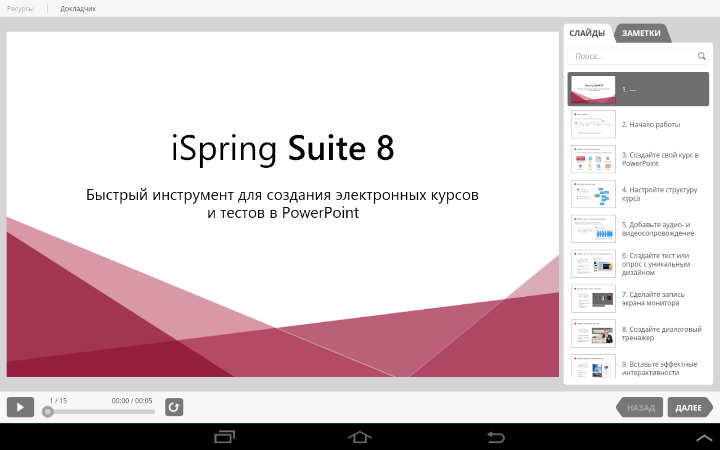Tap the Android back icon
The image size is (720, 450).
pos(495,437)
